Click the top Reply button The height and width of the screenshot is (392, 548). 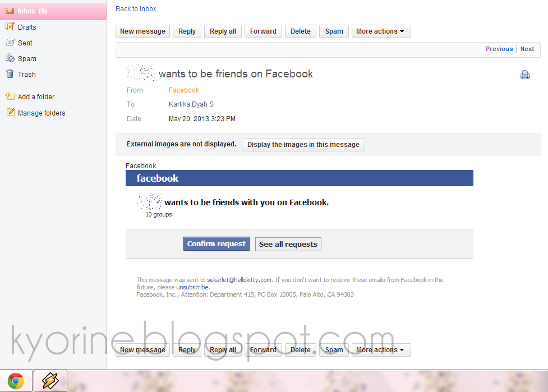point(187,31)
